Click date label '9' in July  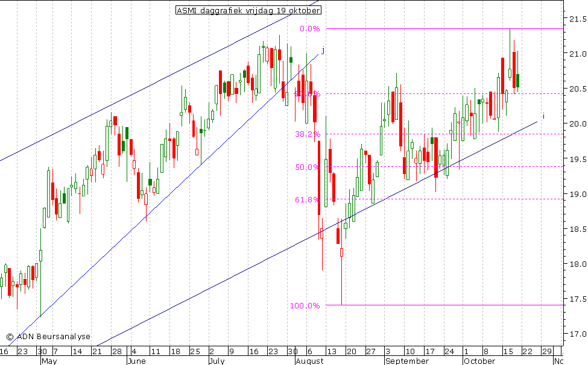[x=232, y=352]
